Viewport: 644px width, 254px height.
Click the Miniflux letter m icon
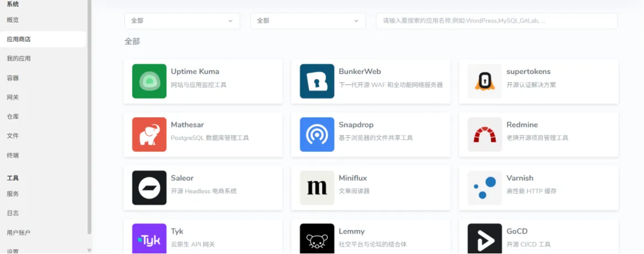coord(317,188)
